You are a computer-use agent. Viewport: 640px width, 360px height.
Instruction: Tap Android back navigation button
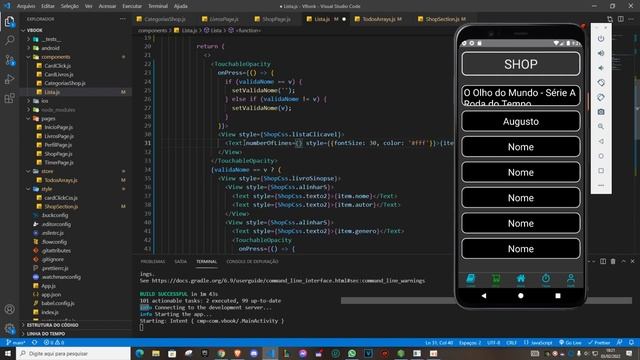[484, 296]
